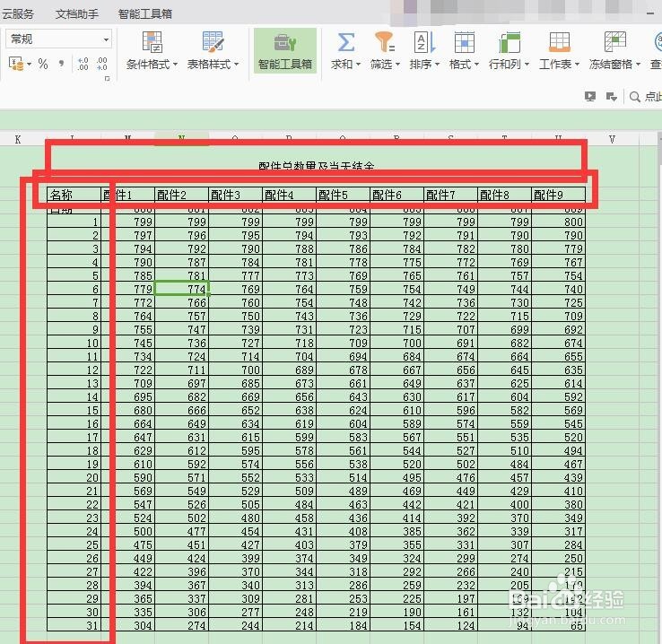The width and height of the screenshot is (662, 644).
Task: Click the 格式 cell icon
Action: (464, 42)
